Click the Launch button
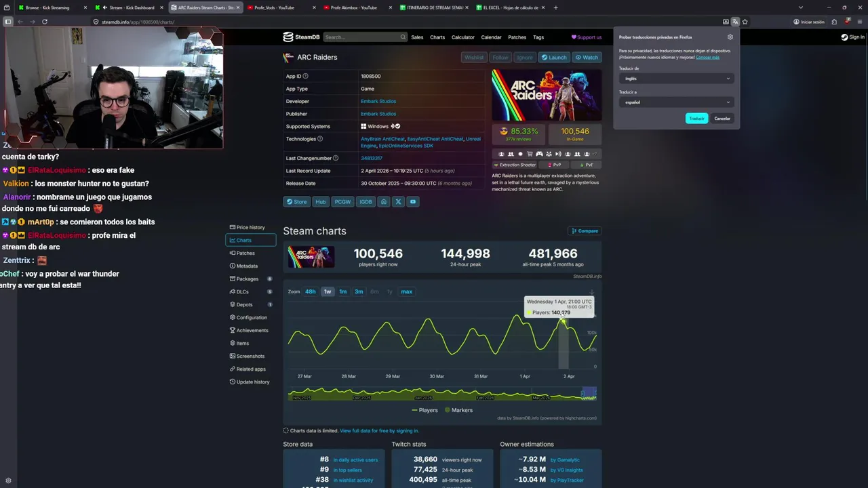Screen dimensions: 868x488 [x=554, y=58]
